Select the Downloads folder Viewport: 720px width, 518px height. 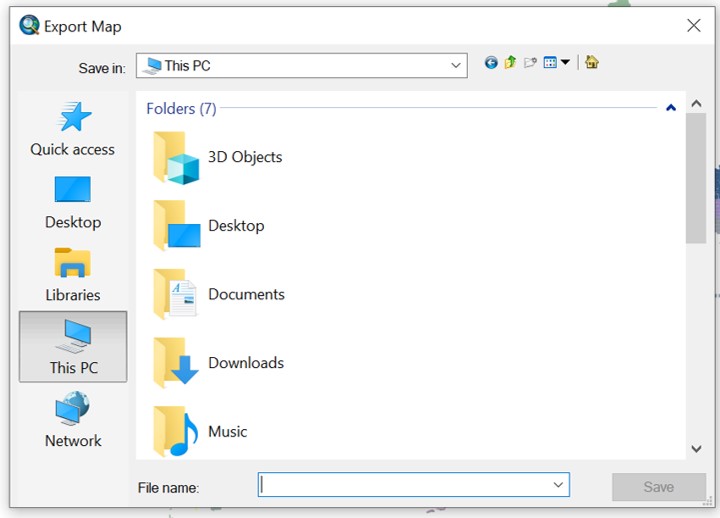pyautogui.click(x=219, y=363)
